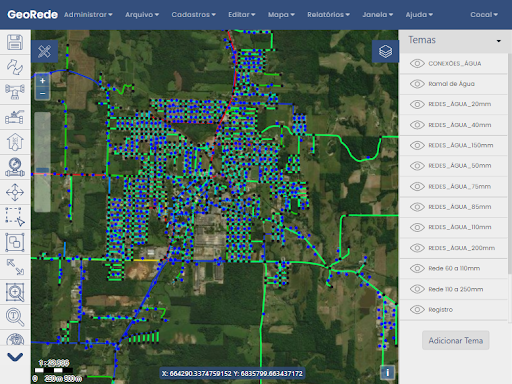Collapse the Temas panel arrow
The height and width of the screenshot is (384, 512).
pos(499,41)
